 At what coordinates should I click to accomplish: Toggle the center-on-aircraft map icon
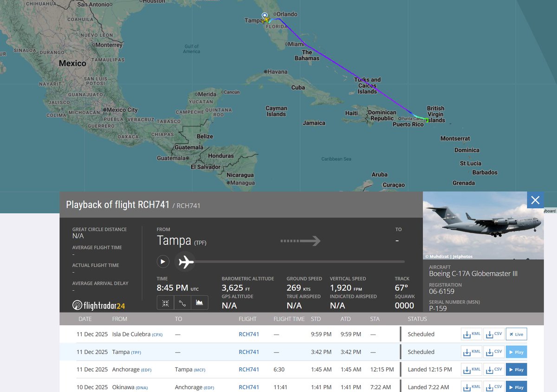[165, 303]
